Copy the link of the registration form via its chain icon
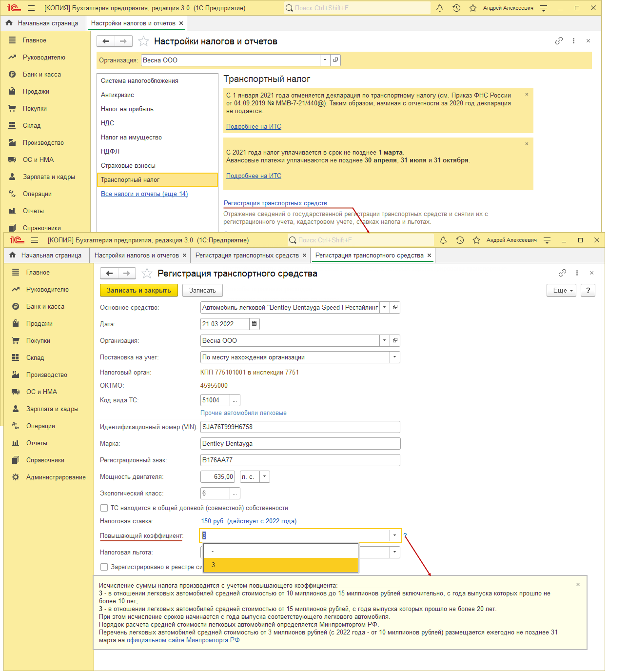This screenshot has height=672, width=628. tap(562, 273)
